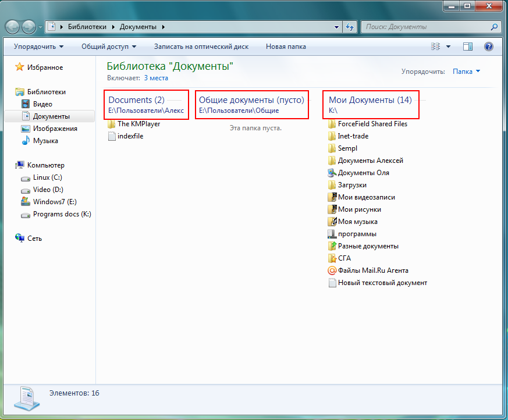Screen dimensions: 508x420
Task: Select Новый текстовый документ file
Action: pos(378,283)
